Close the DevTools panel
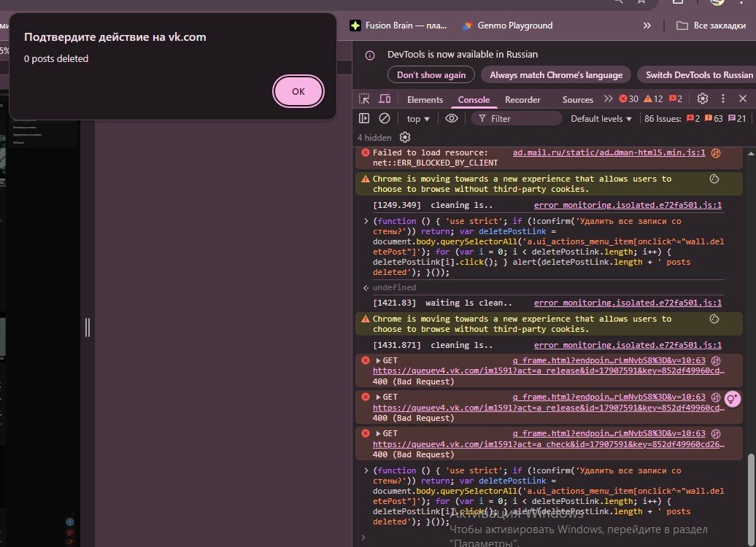The width and height of the screenshot is (756, 547). [743, 98]
